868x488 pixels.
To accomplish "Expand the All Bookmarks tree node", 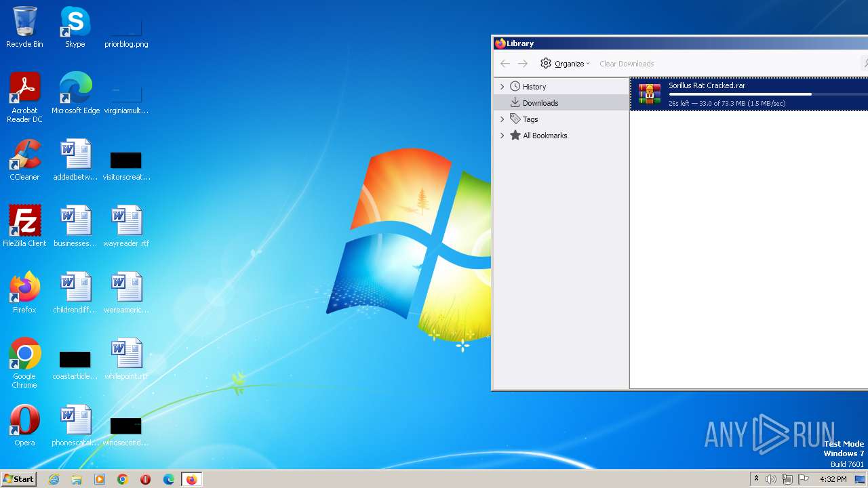I will click(x=502, y=136).
